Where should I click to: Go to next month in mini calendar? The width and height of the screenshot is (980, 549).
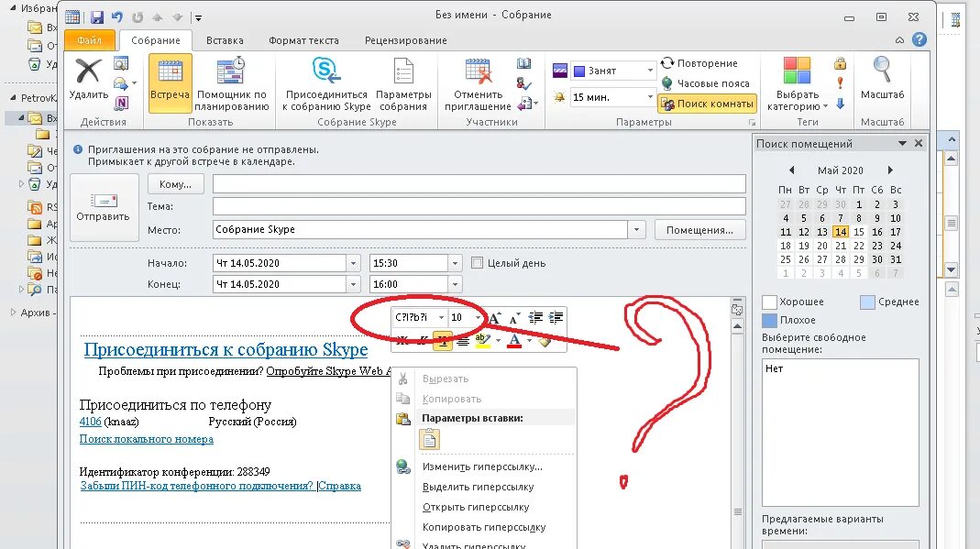point(890,170)
